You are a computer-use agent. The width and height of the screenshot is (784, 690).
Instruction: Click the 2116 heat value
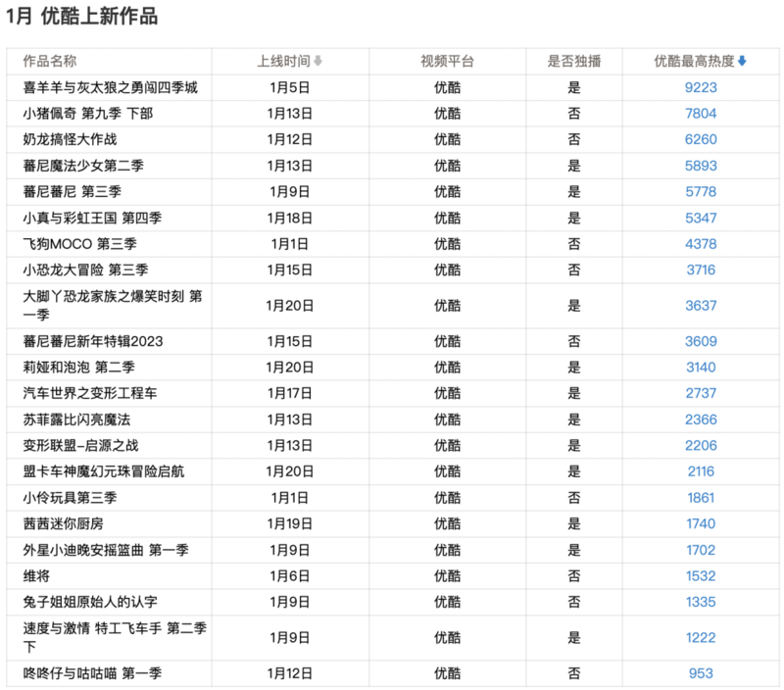click(x=701, y=471)
